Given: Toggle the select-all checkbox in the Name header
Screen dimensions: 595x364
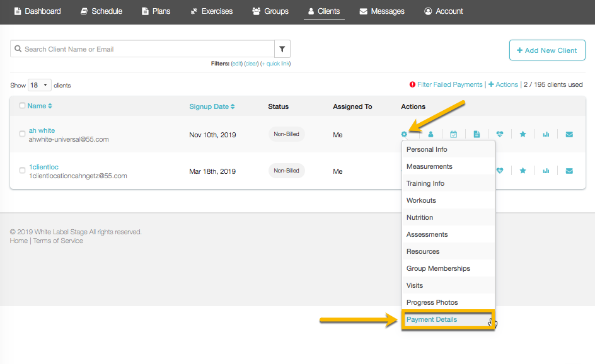Looking at the screenshot, I should pyautogui.click(x=23, y=106).
